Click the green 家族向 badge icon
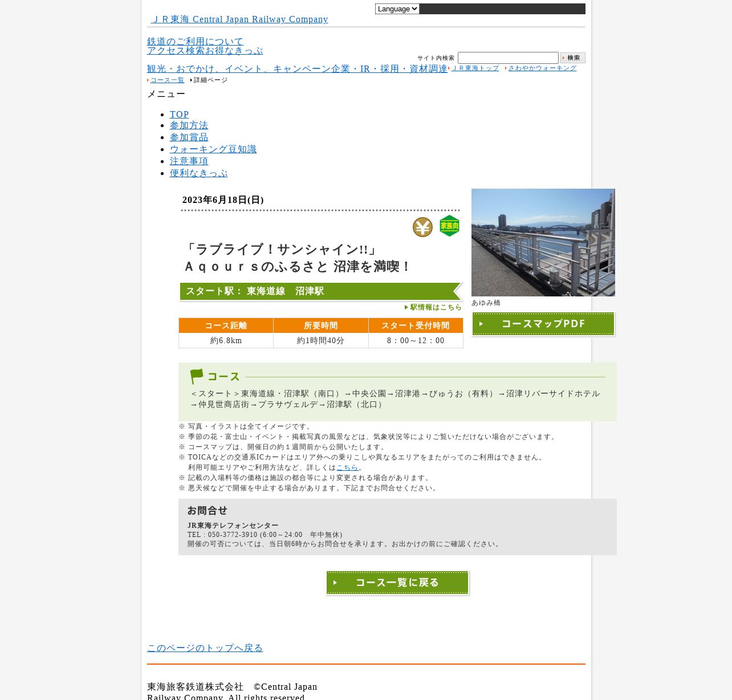This screenshot has width=732, height=700. tap(449, 226)
